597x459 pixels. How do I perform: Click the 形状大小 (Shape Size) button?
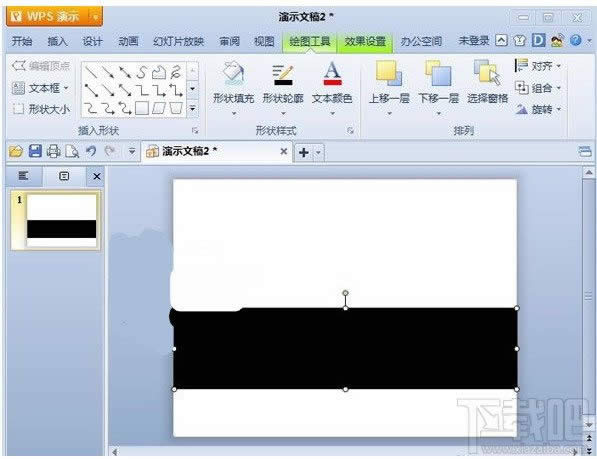click(x=41, y=110)
